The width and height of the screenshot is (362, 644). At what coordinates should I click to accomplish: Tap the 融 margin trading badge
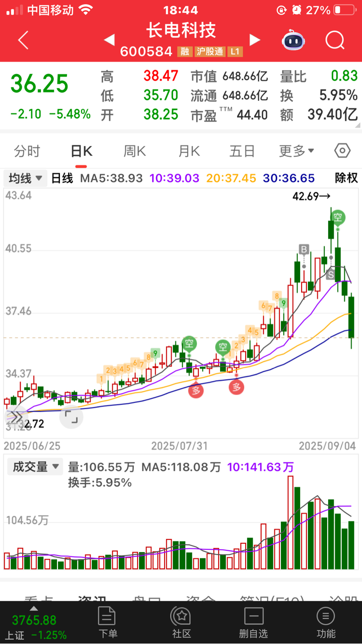[185, 52]
